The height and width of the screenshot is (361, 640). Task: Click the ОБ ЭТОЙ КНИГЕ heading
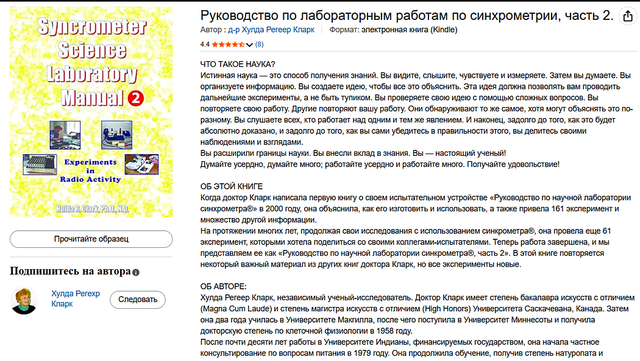[231, 186]
